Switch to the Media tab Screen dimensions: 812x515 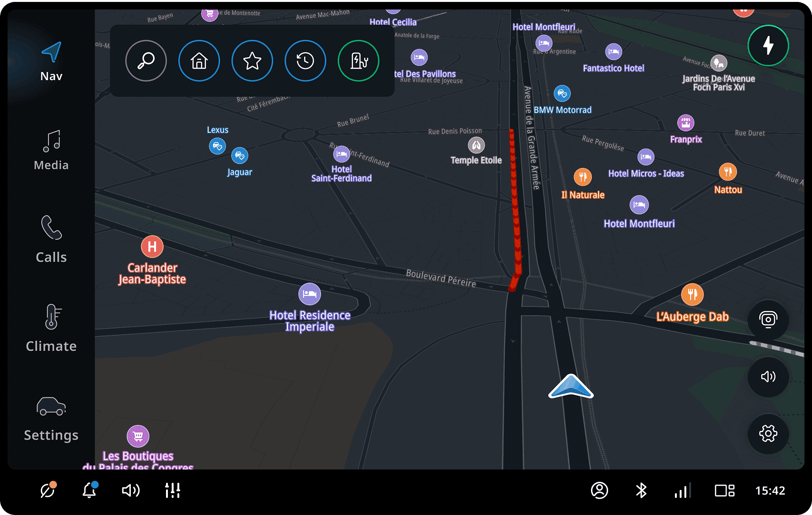pyautogui.click(x=51, y=150)
